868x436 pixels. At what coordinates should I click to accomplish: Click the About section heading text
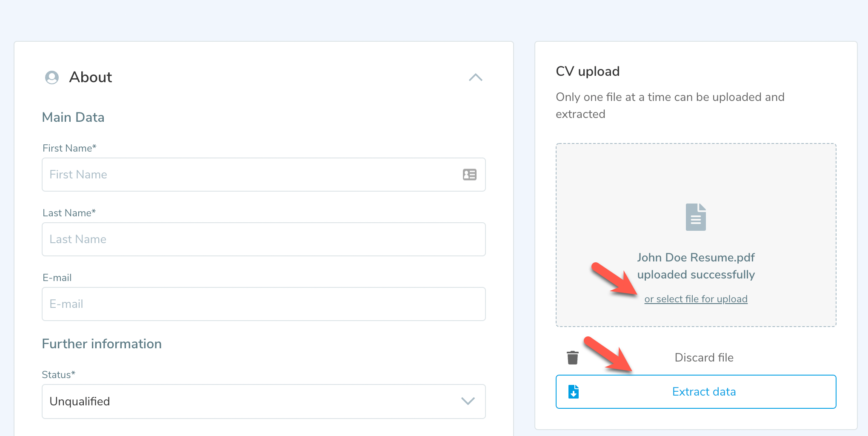pos(91,77)
